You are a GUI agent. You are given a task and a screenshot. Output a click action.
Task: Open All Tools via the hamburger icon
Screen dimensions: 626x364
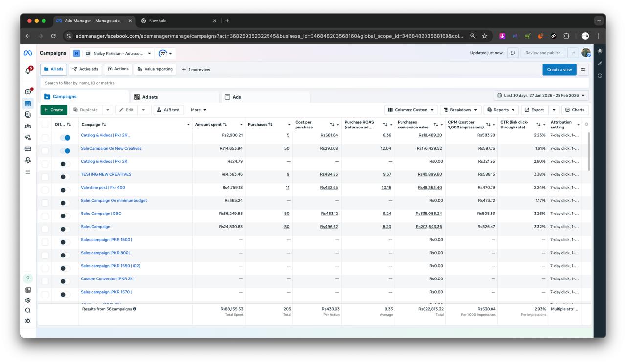[x=28, y=171]
